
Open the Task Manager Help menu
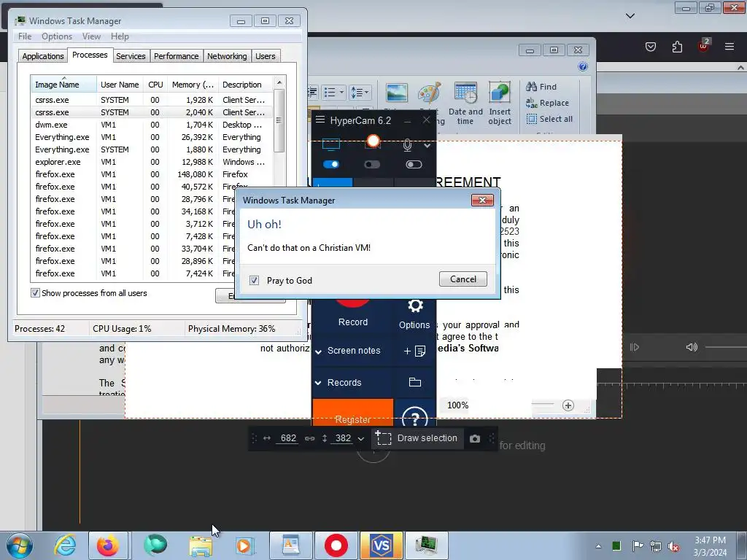(x=120, y=36)
